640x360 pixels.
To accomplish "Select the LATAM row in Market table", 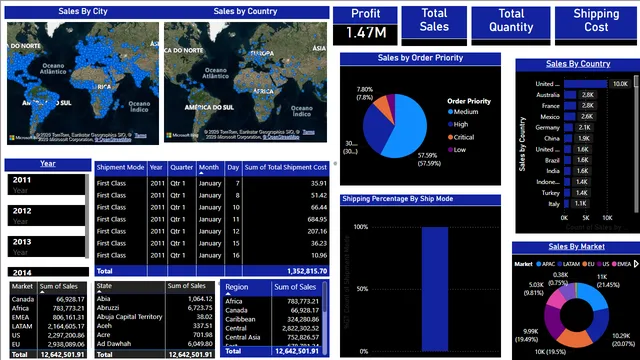I will (x=48, y=327).
